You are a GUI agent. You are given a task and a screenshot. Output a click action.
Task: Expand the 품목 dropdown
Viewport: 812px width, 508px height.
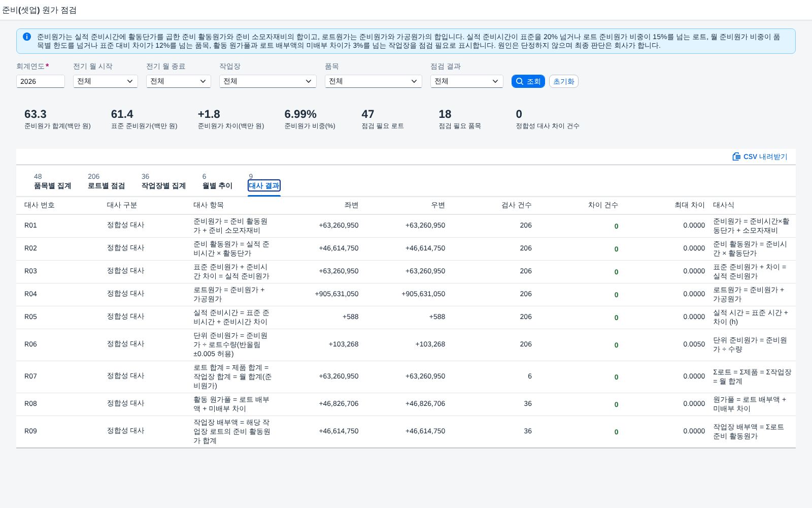point(374,81)
